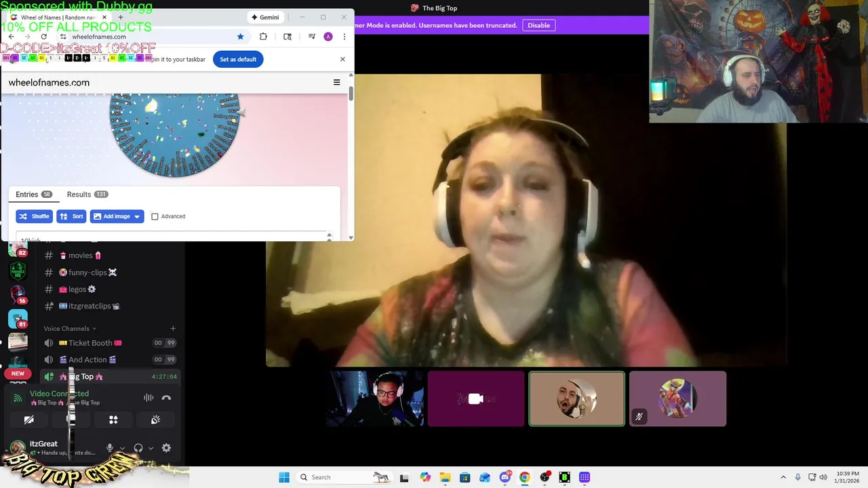Open microphone input options arrow
The image size is (868, 488).
[x=122, y=448]
